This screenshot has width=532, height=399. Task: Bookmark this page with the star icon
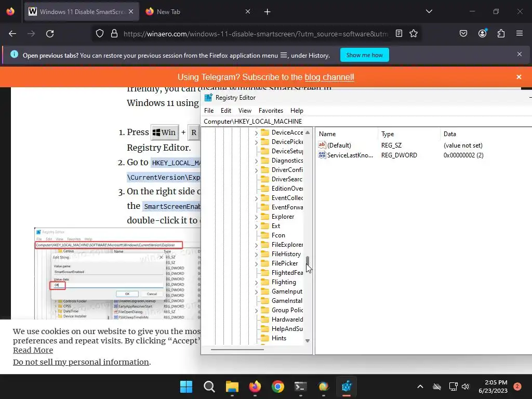[414, 34]
